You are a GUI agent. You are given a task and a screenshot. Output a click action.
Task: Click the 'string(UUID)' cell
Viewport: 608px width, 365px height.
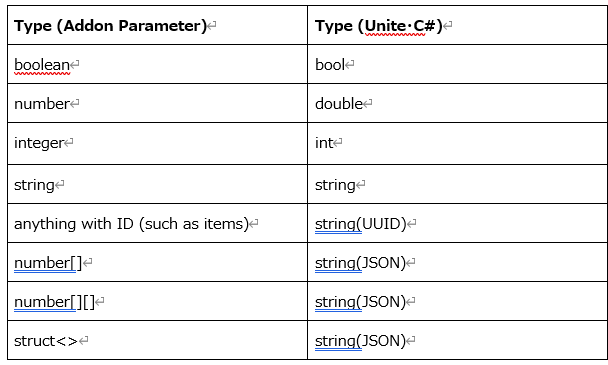pos(457,223)
